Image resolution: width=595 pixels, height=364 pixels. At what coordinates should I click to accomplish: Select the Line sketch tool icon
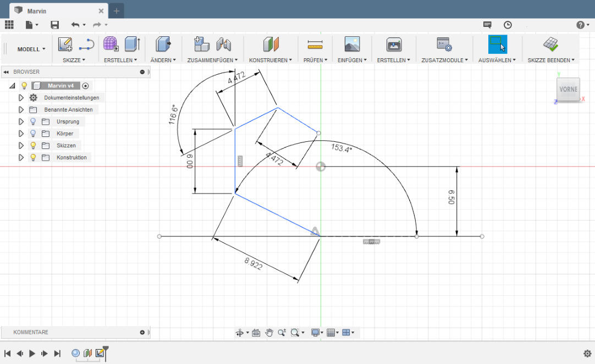click(x=86, y=45)
